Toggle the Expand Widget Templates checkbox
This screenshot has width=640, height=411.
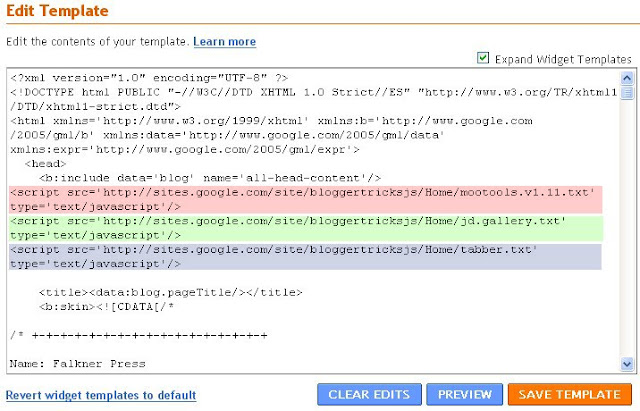pos(484,59)
